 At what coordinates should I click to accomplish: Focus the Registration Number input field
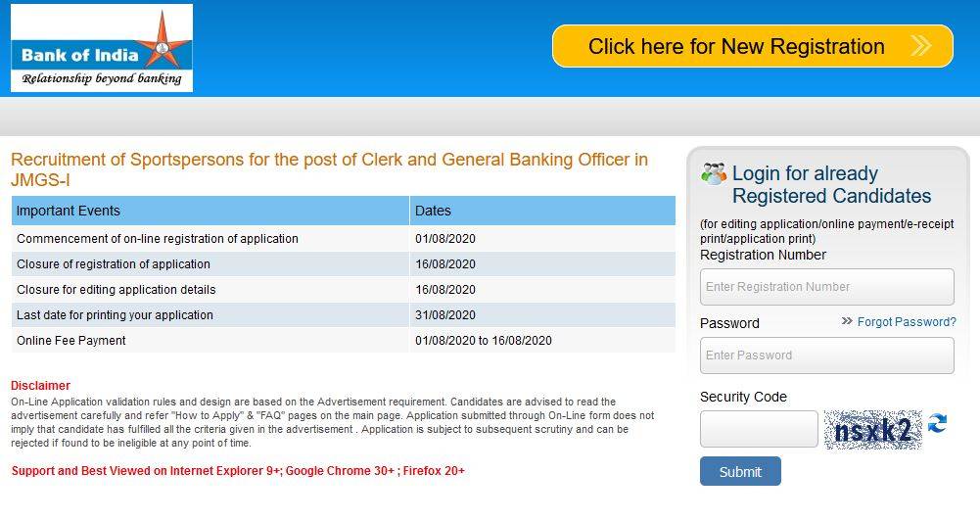(x=827, y=287)
